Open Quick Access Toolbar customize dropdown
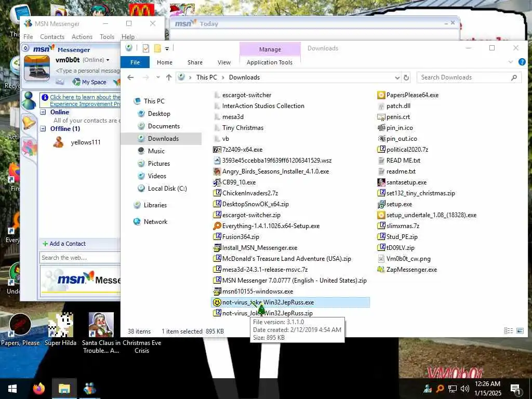The image size is (532, 399). pyautogui.click(x=167, y=49)
